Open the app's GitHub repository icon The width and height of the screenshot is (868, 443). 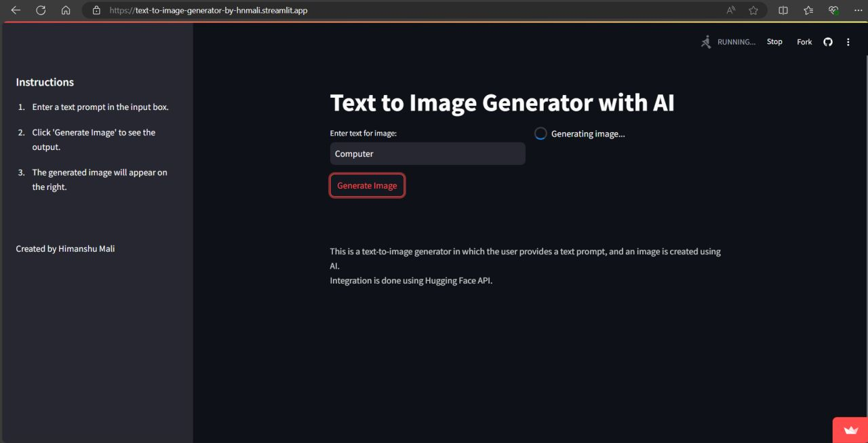827,41
